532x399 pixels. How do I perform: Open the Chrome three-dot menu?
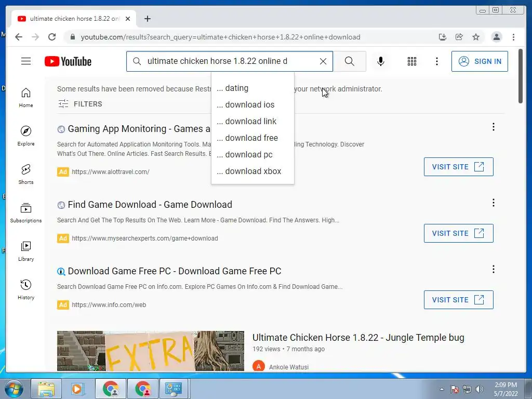513,37
